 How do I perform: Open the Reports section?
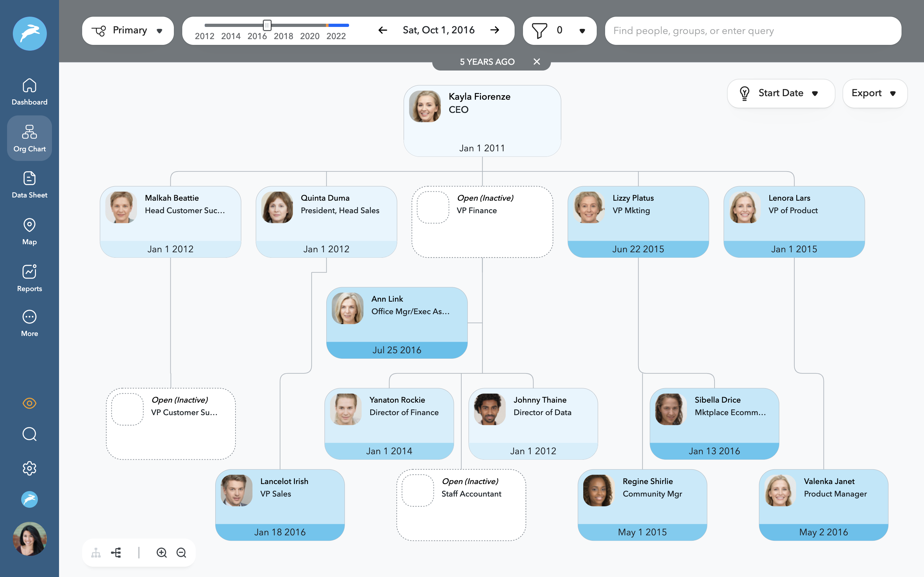pyautogui.click(x=30, y=278)
